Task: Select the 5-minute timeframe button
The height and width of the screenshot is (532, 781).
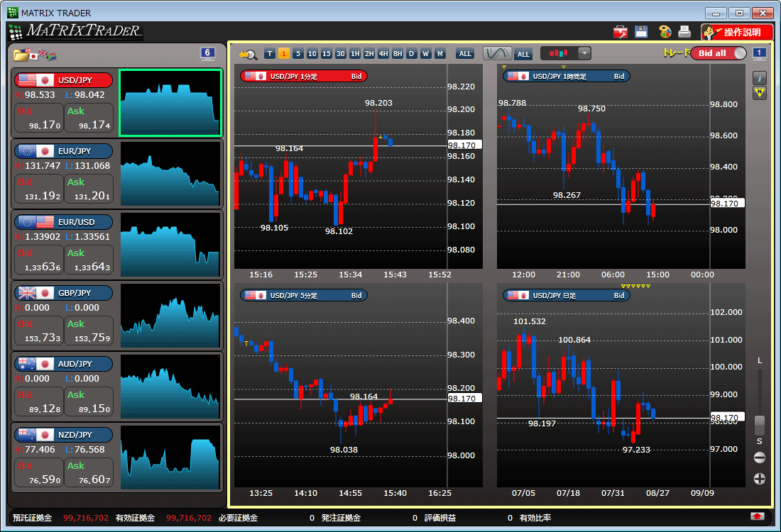Action: 298,53
